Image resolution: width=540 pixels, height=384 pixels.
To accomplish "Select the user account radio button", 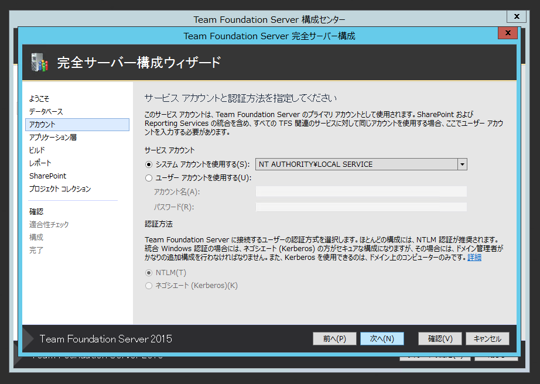I will click(x=149, y=178).
